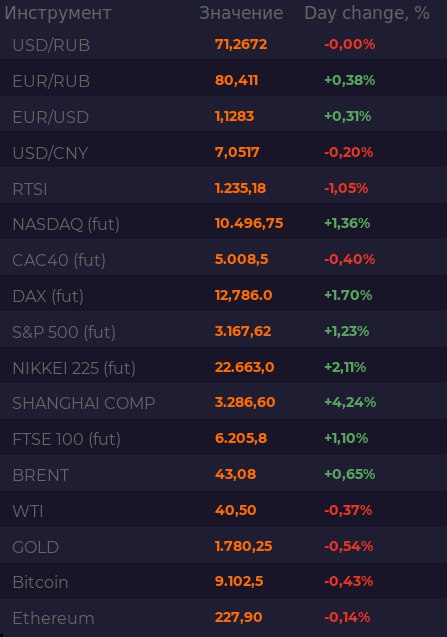Open the RTSI index row
447x637 pixels.
[224, 188]
